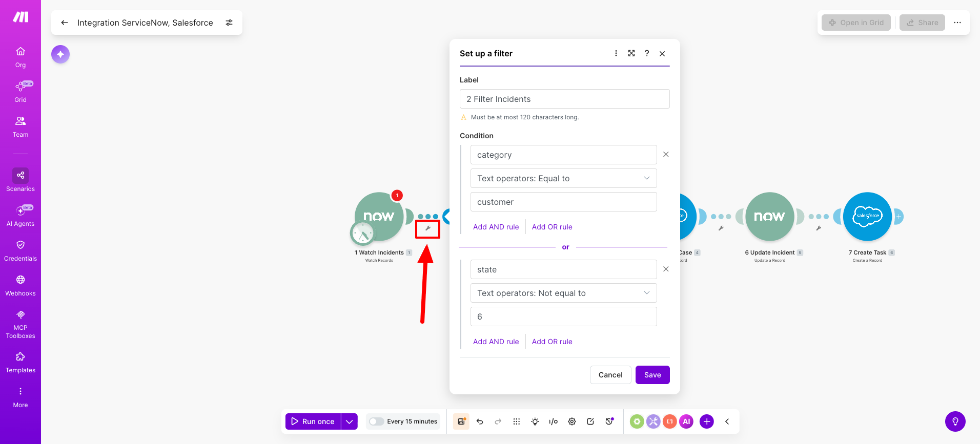Screen dimensions: 980x444
Task: Click Add OR rule under state condition
Action: point(552,342)
